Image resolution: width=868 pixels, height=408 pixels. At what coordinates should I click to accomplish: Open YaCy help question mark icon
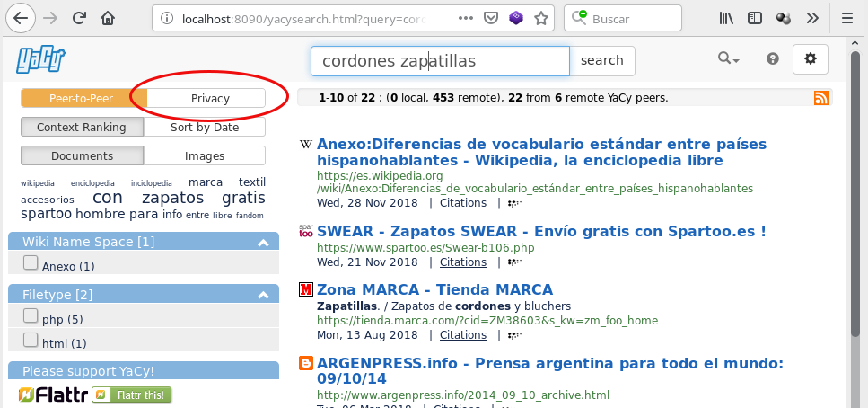(x=773, y=58)
